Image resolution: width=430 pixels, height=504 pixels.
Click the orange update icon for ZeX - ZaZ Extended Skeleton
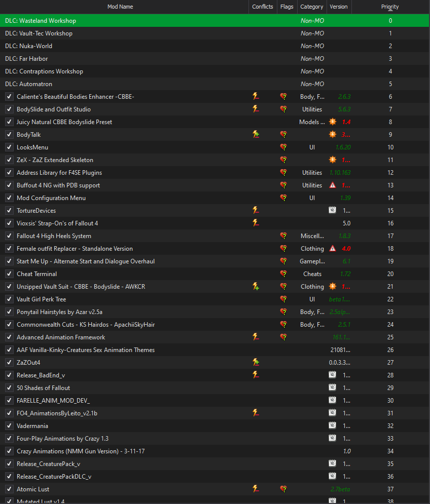pyautogui.click(x=333, y=160)
